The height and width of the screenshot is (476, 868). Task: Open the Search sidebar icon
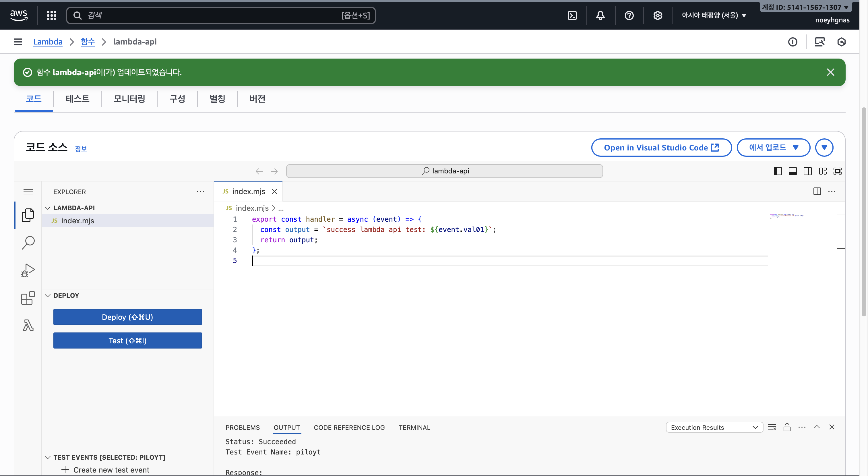pos(28,242)
